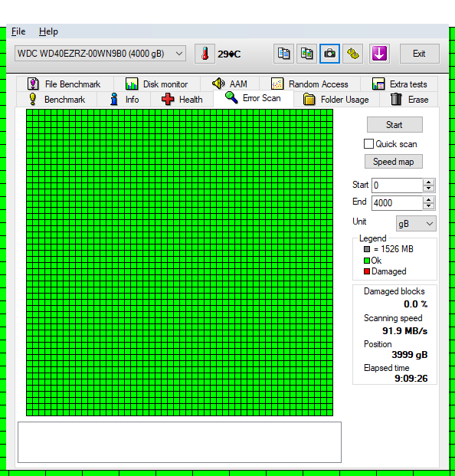Screen dimensions: 455x476
Task: Increase the Start value with up arrow
Action: (x=429, y=182)
